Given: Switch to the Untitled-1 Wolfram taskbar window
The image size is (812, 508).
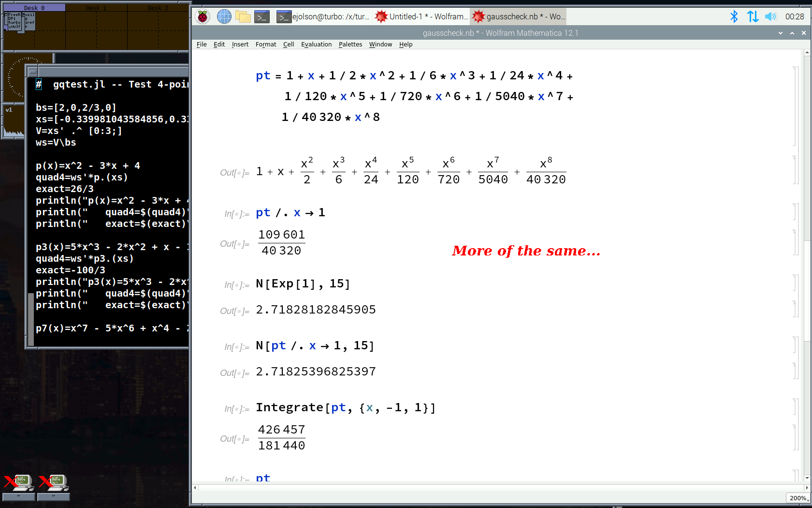Looking at the screenshot, I should click(x=421, y=16).
